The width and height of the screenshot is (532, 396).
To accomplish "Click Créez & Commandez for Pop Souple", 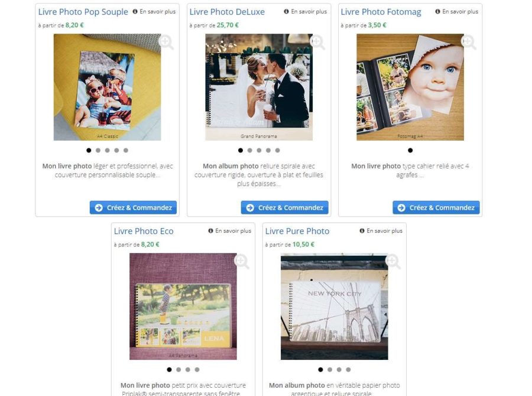I will 134,207.
